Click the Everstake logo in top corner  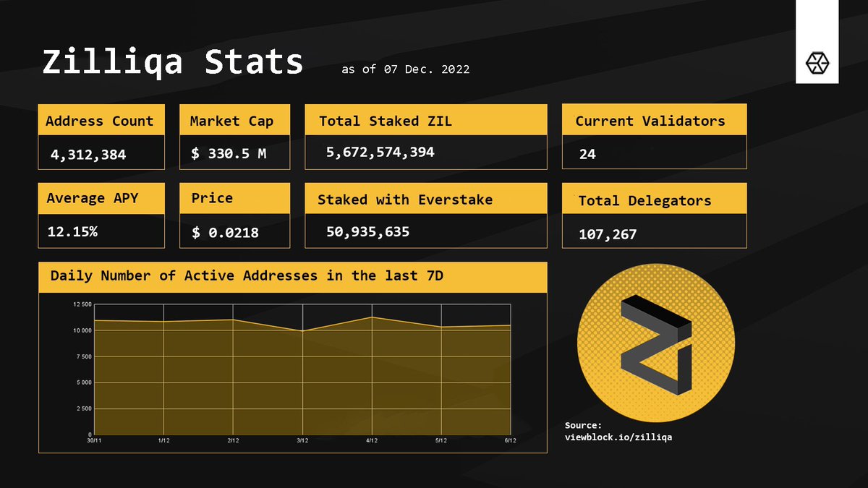pyautogui.click(x=817, y=64)
